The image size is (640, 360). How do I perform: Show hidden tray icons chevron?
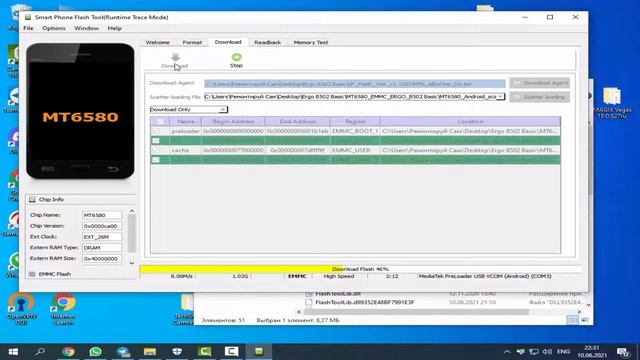[507, 351]
